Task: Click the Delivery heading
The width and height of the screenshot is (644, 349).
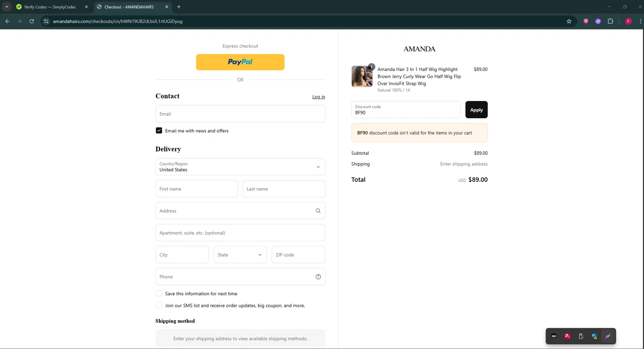Action: click(168, 149)
